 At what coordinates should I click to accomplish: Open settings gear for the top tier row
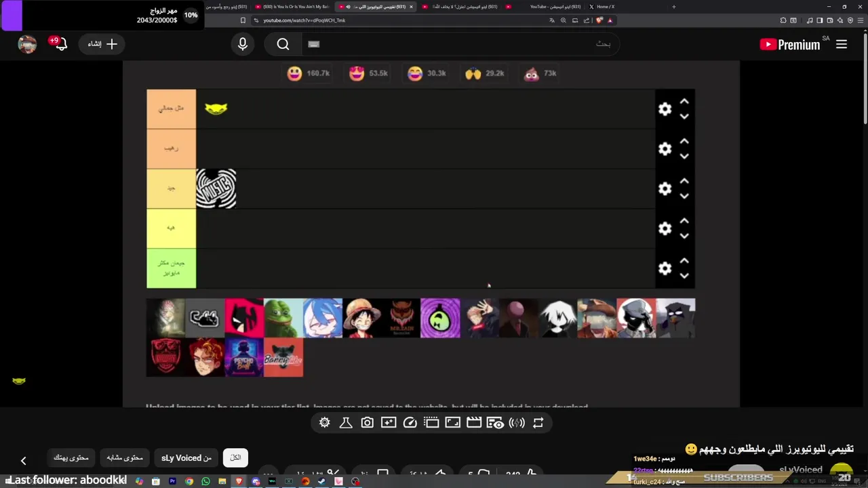(x=665, y=109)
